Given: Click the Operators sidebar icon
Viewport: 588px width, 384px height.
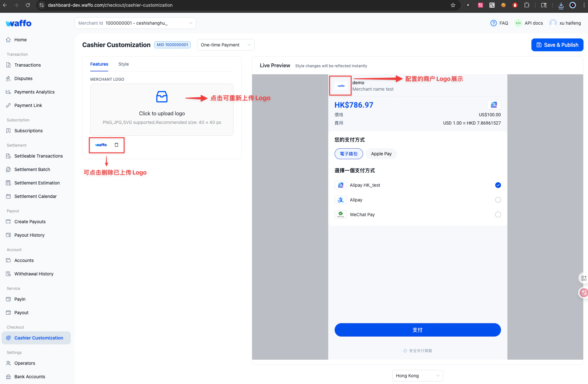Looking at the screenshot, I should 8,363.
